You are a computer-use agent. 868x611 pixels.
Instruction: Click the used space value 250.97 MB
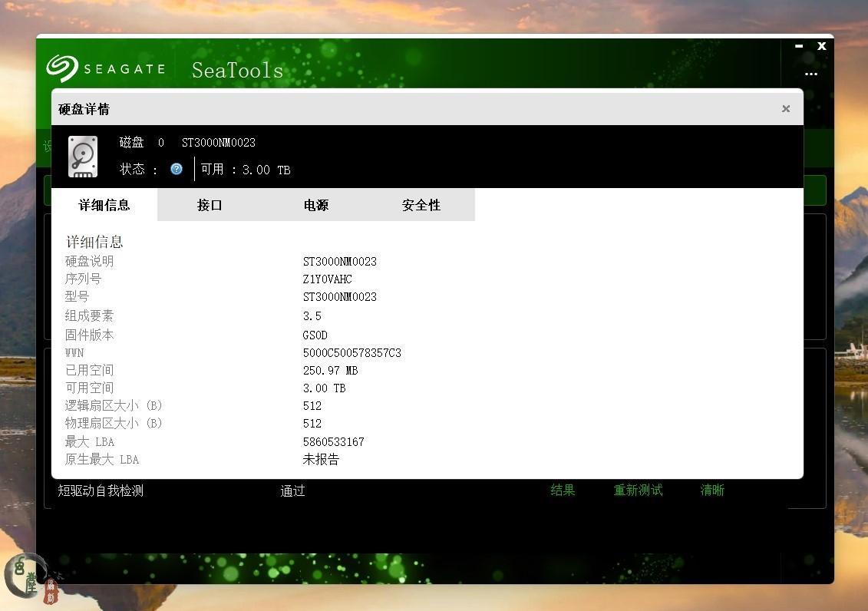click(x=331, y=370)
